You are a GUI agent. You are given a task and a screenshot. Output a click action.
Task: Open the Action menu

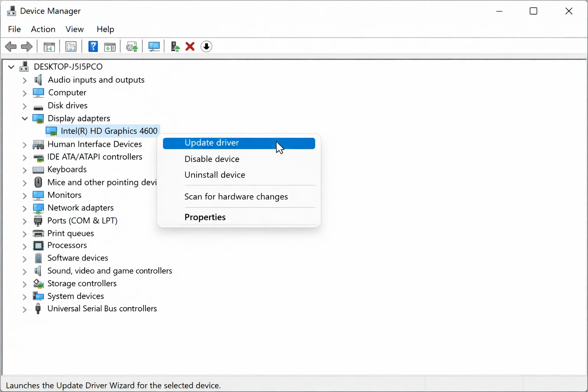point(43,29)
